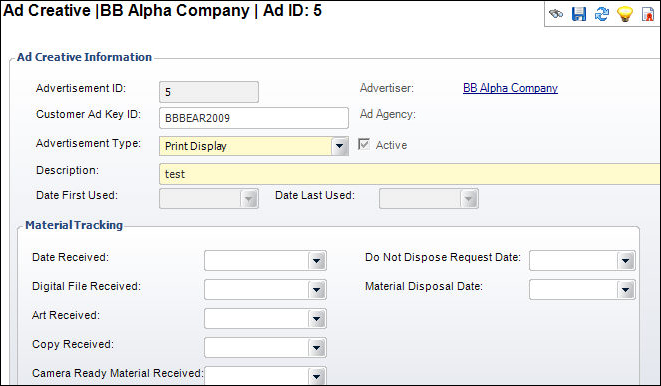Open the lightbulb help icon
This screenshot has width=661, height=386.
click(625, 14)
